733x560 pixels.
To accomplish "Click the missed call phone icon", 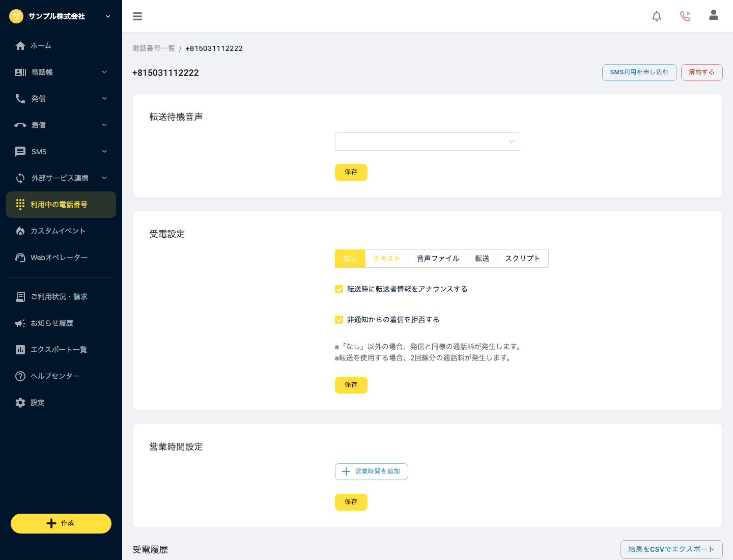I will [x=685, y=16].
